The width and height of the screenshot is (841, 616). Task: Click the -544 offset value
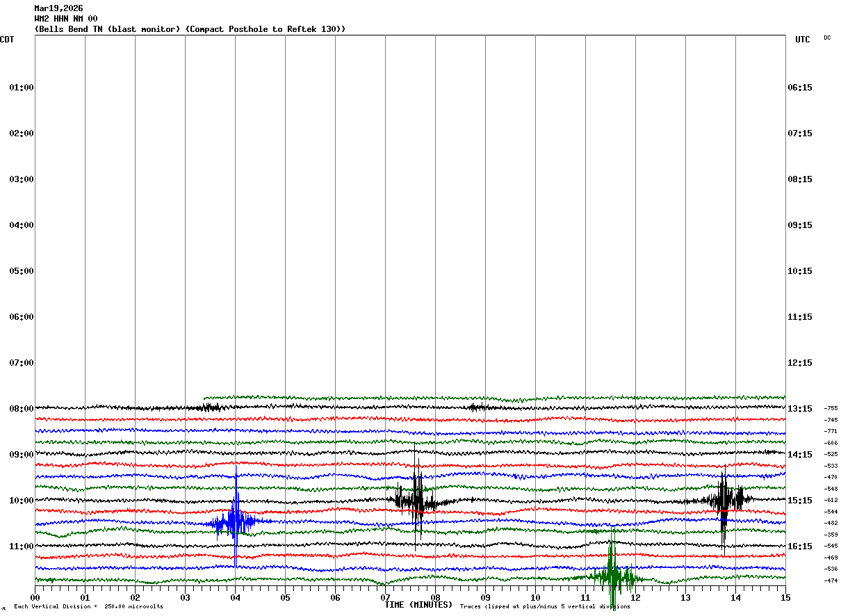tap(831, 512)
